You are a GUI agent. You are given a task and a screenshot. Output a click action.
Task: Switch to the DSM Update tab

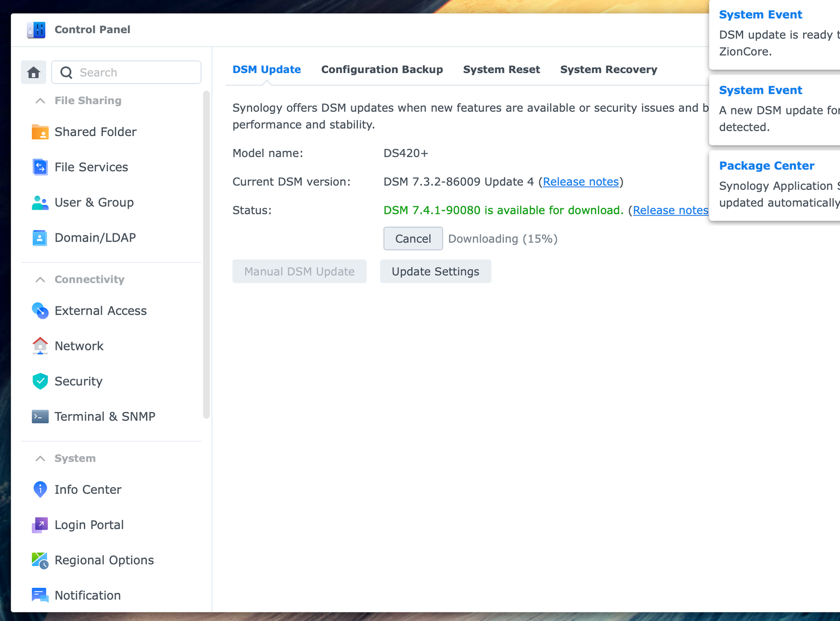coord(267,69)
